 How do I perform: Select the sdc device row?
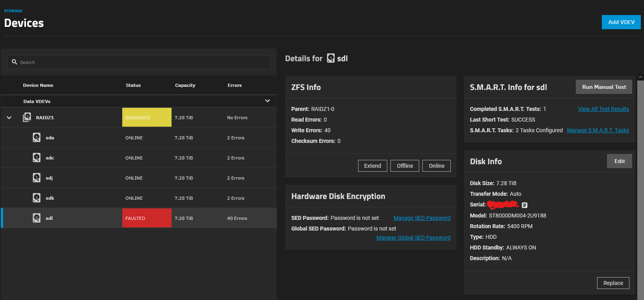point(139,158)
